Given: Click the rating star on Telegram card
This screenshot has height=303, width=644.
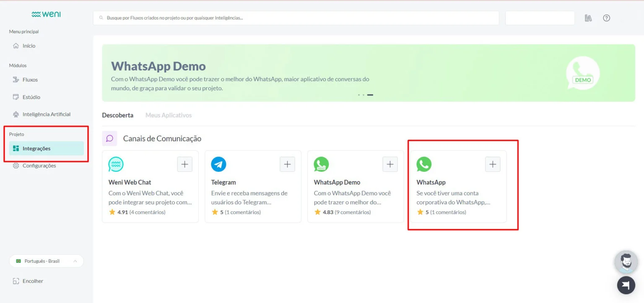Looking at the screenshot, I should coord(215,212).
